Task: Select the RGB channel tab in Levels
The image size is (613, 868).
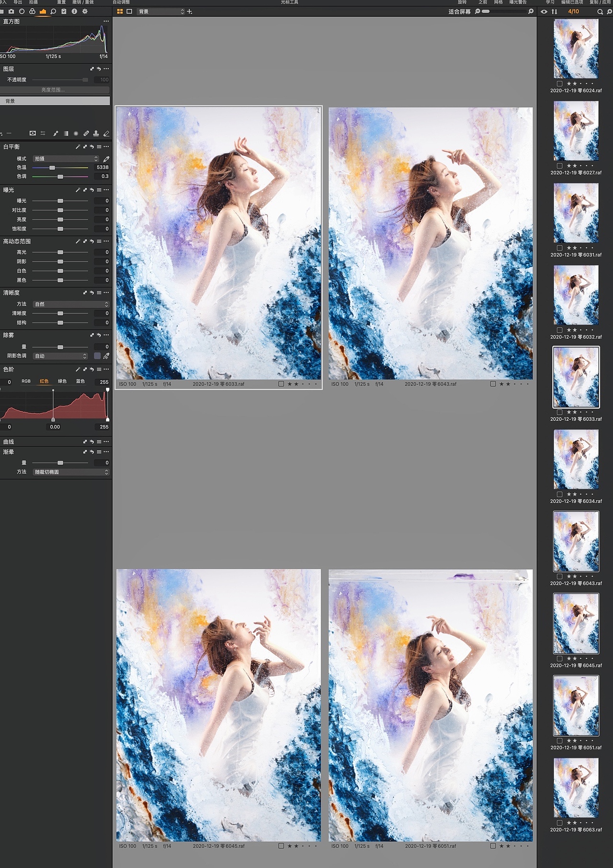Action: tap(26, 382)
